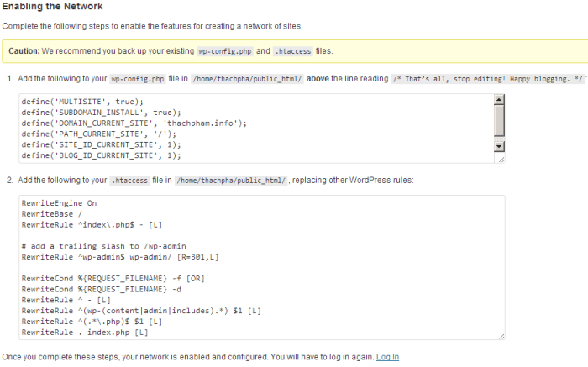Viewport: 588px width, 367px height.
Task: Click the define('MULTISITE', true); line
Action: 82,102
